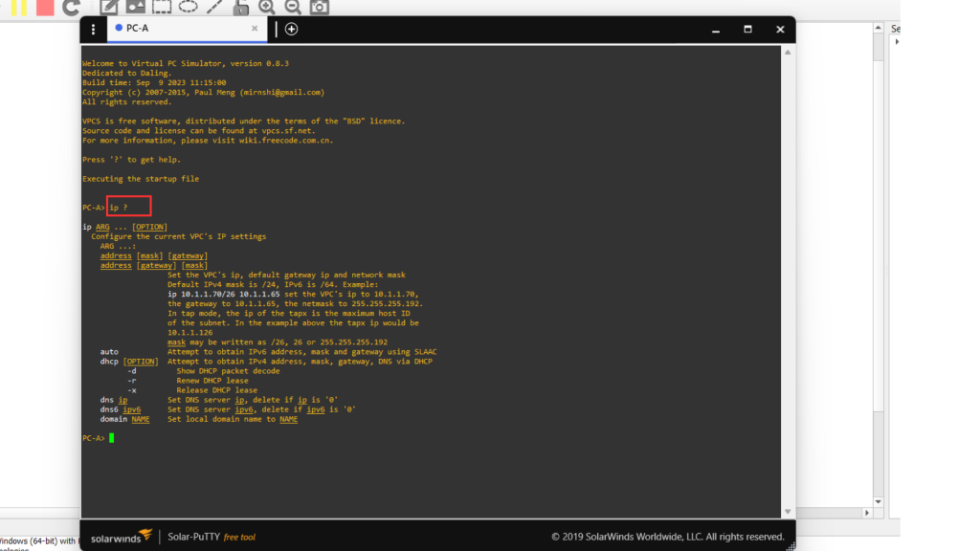Click the reload all nodes icon

pyautogui.click(x=71, y=6)
